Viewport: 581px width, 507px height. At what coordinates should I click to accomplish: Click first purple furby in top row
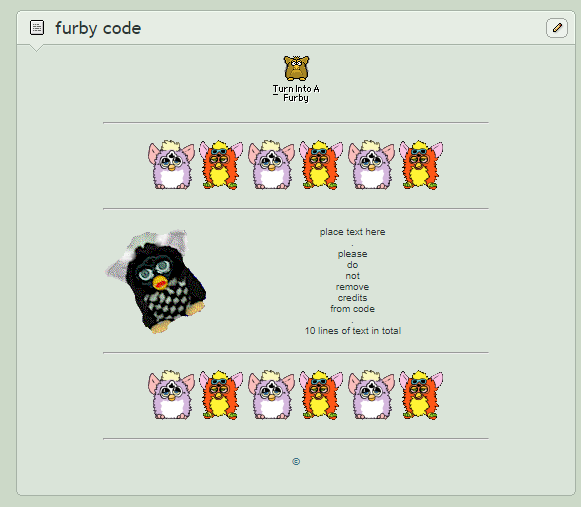pyautogui.click(x=172, y=165)
